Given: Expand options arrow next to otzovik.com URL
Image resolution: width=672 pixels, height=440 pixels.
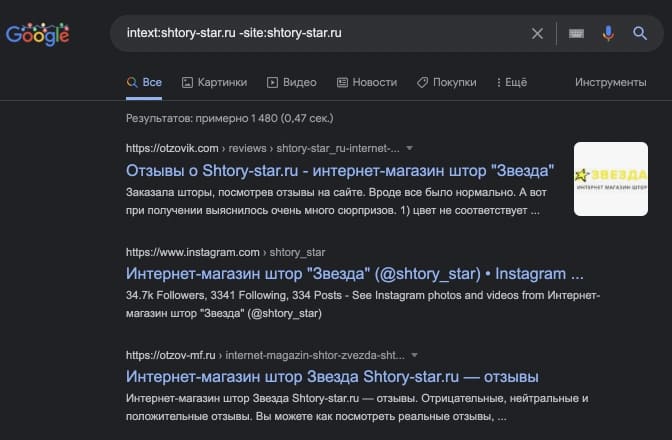Looking at the screenshot, I should click(409, 148).
